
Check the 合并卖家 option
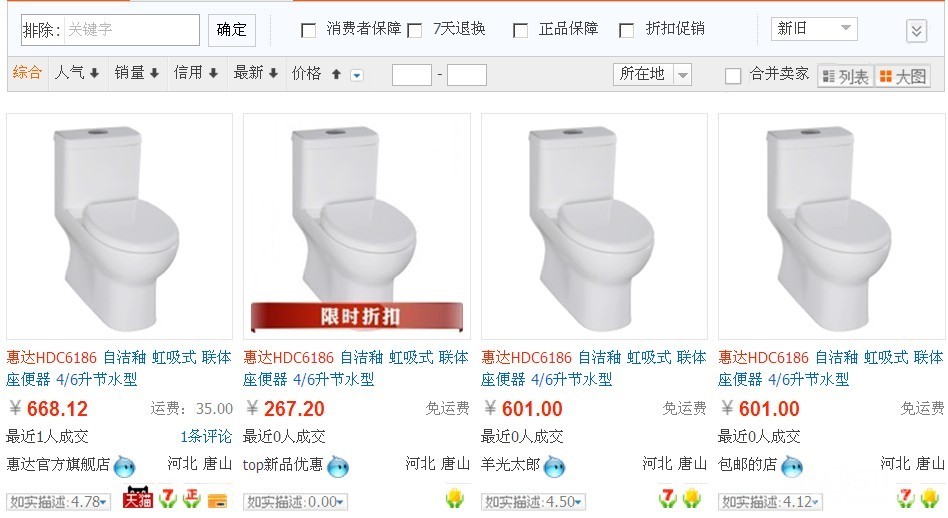click(x=733, y=76)
